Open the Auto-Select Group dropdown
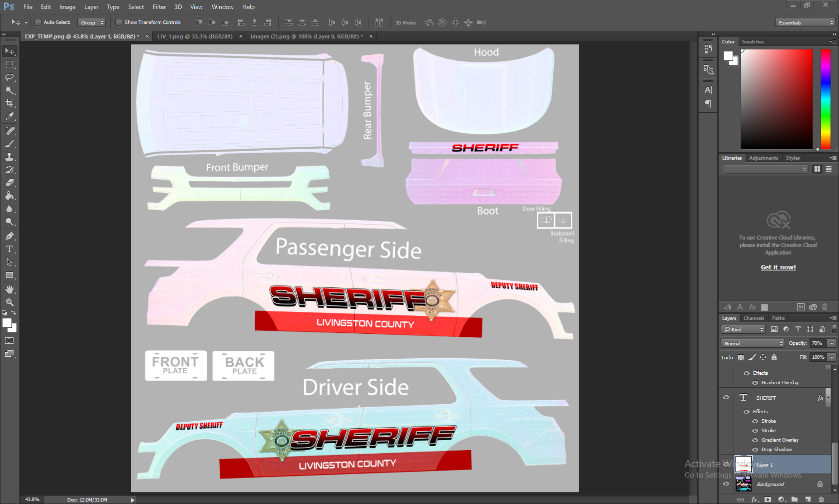The image size is (839, 504). 92,22
